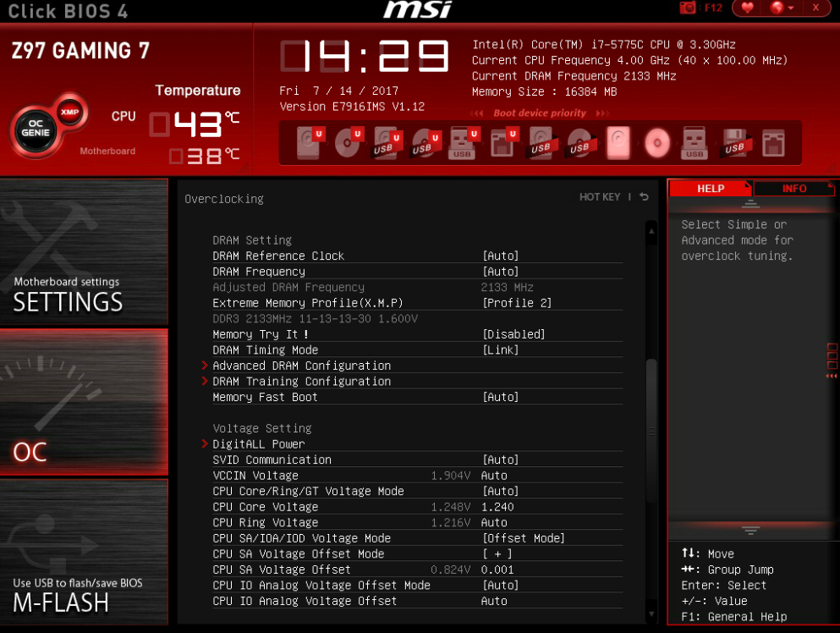Select the CPU Core Voltage 1.240 field
This screenshot has height=633, width=840.
point(497,507)
